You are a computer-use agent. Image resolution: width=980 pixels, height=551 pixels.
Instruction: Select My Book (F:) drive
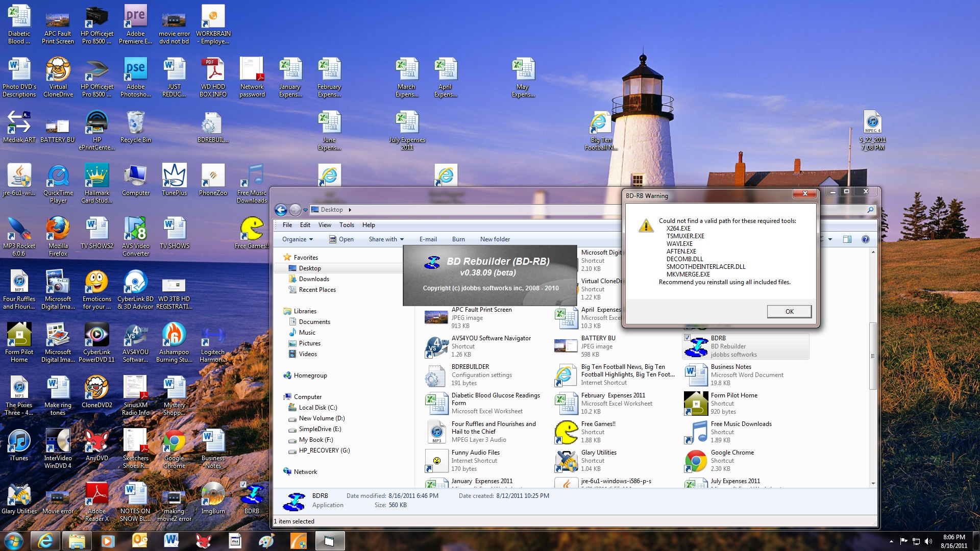pyautogui.click(x=315, y=440)
